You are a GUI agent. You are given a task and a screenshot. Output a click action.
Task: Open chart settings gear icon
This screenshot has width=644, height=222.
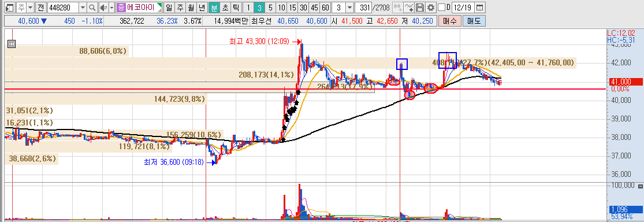tap(430, 8)
